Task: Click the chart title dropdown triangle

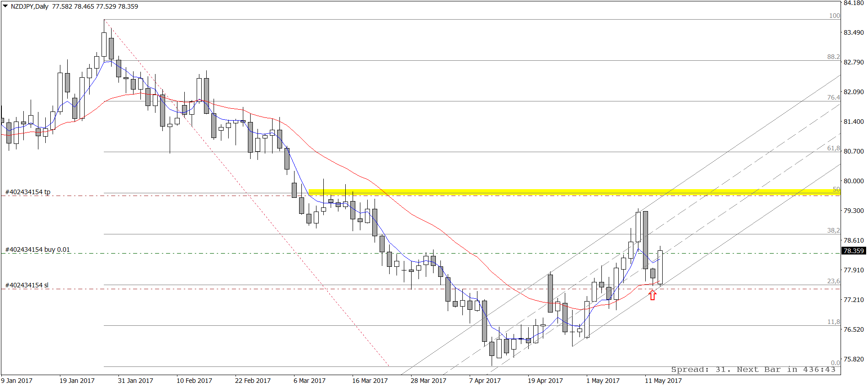Action: coord(5,6)
